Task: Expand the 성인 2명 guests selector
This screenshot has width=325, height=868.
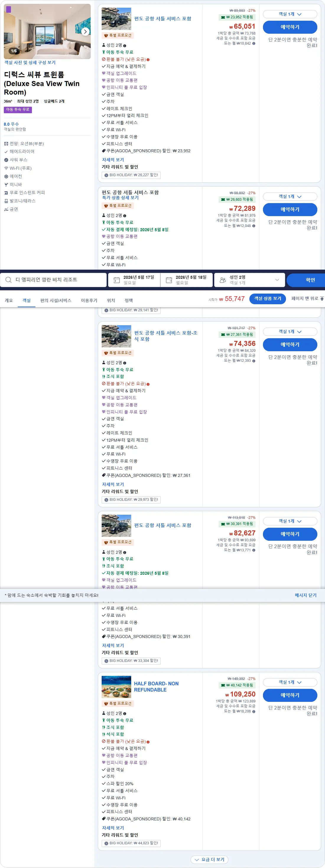Action: [250, 280]
